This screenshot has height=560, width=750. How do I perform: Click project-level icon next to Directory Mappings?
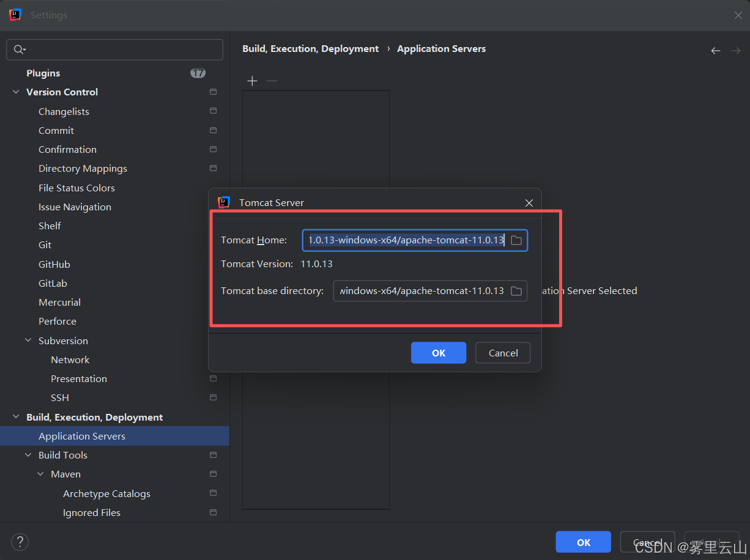[x=213, y=168]
